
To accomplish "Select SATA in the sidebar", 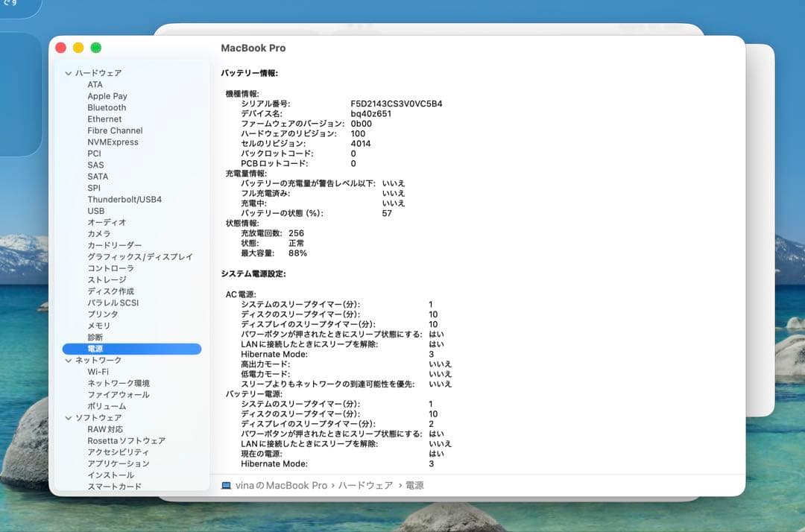I will pos(98,177).
